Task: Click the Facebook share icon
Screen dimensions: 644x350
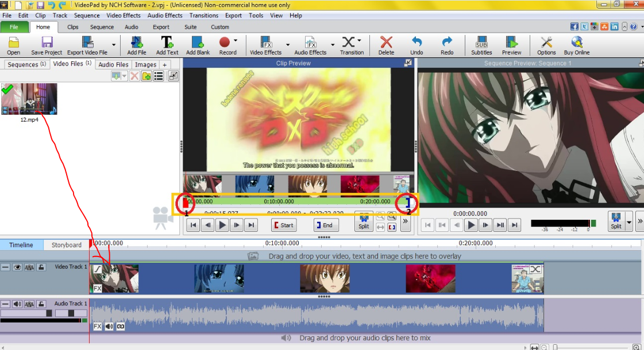Action: pos(574,26)
